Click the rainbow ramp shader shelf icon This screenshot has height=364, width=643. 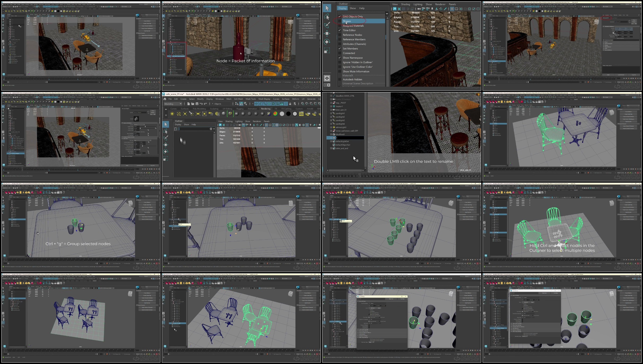pos(275,114)
